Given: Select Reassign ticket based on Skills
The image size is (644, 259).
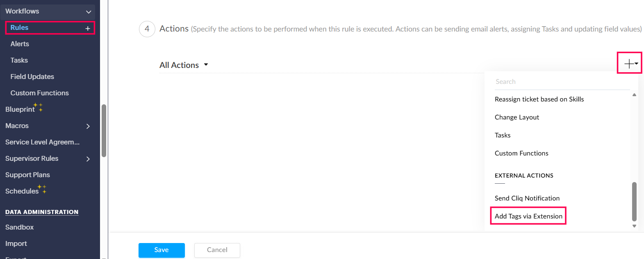Looking at the screenshot, I should click(539, 99).
